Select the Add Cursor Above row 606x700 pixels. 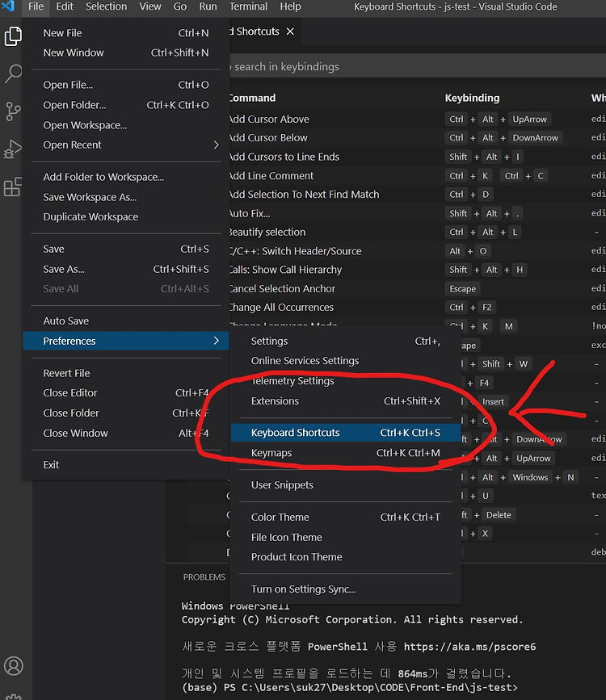(418, 119)
